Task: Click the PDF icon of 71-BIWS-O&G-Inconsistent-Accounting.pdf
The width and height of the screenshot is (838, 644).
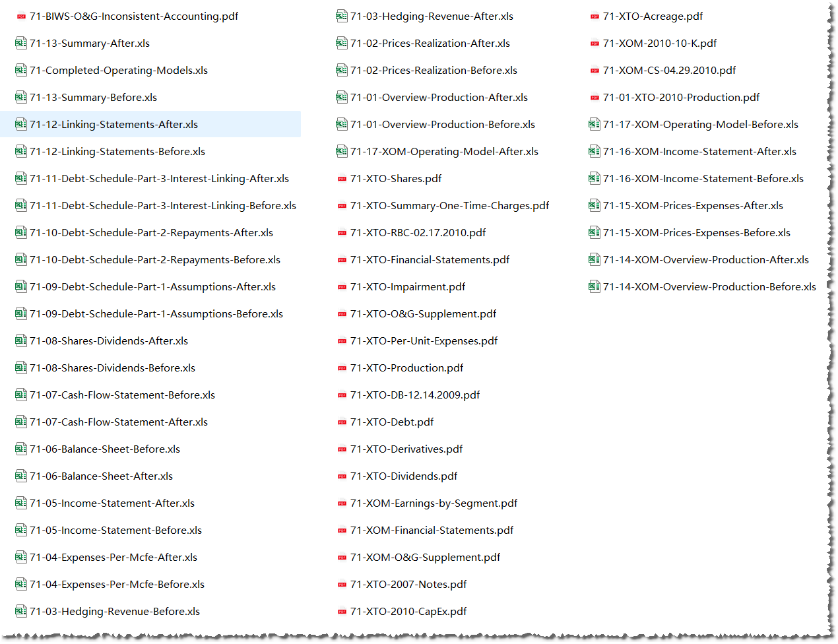Action: (x=21, y=16)
